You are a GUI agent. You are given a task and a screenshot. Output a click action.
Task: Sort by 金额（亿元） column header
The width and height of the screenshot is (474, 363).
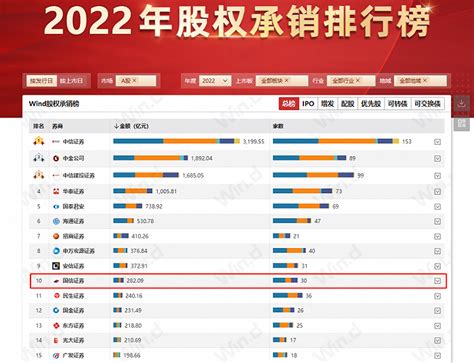(131, 126)
